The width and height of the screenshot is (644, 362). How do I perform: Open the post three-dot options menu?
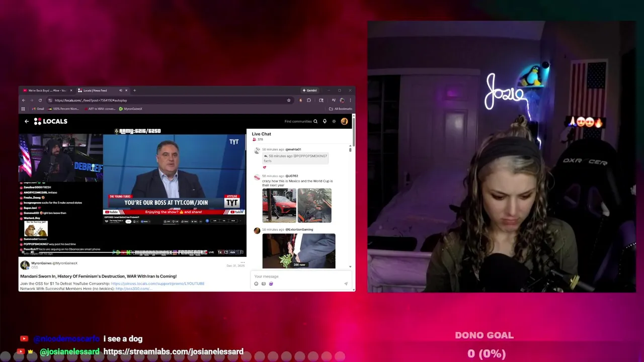click(243, 262)
